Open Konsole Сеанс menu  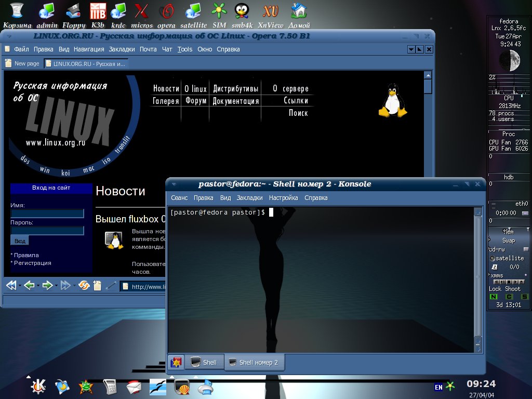[x=179, y=198]
